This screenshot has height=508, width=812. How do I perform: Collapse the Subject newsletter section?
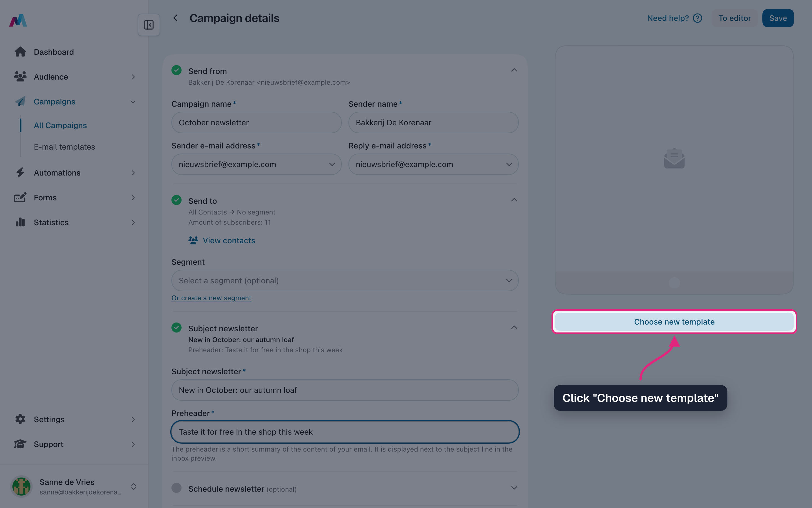(514, 328)
